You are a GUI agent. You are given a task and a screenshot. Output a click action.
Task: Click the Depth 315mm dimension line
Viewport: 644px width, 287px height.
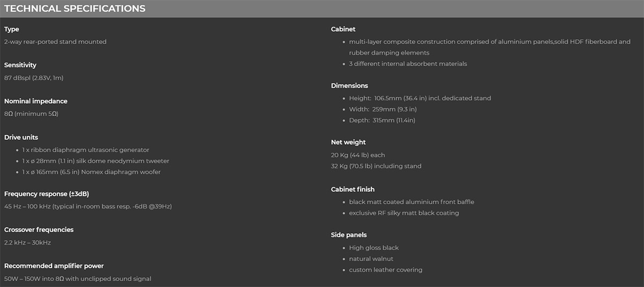click(x=382, y=120)
